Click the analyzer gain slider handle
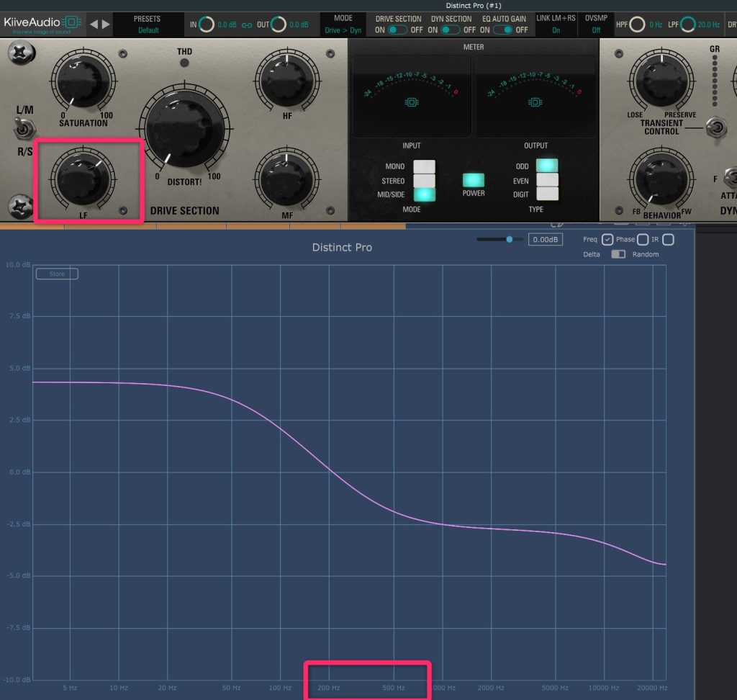The image size is (737, 700). click(x=510, y=239)
